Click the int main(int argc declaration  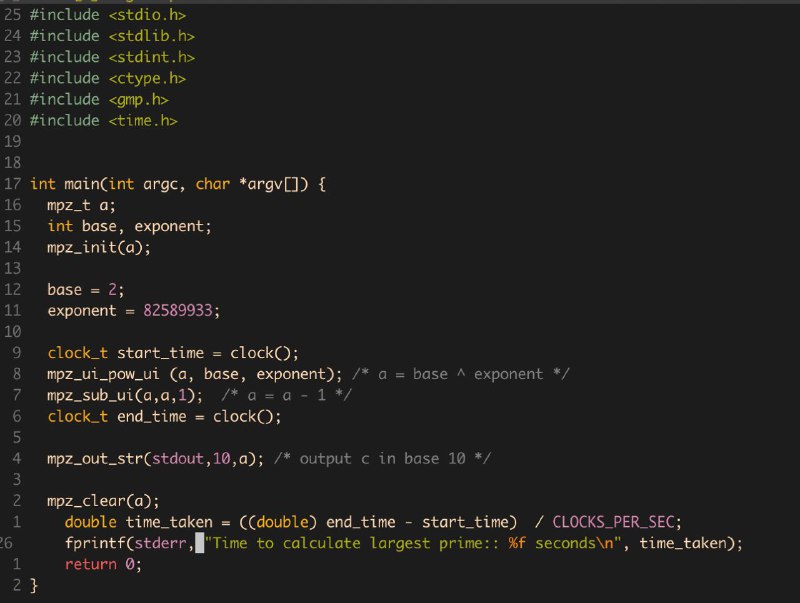coord(107,184)
